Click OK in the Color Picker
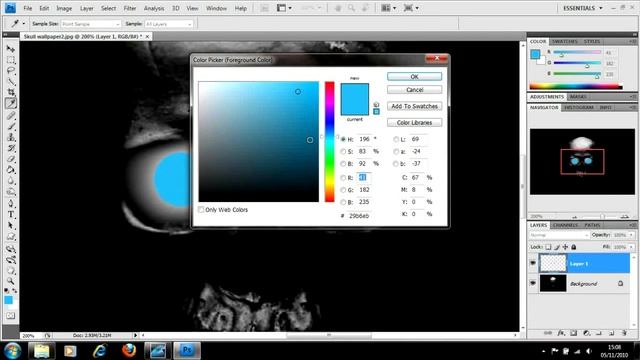The image size is (640, 360). coord(414,76)
